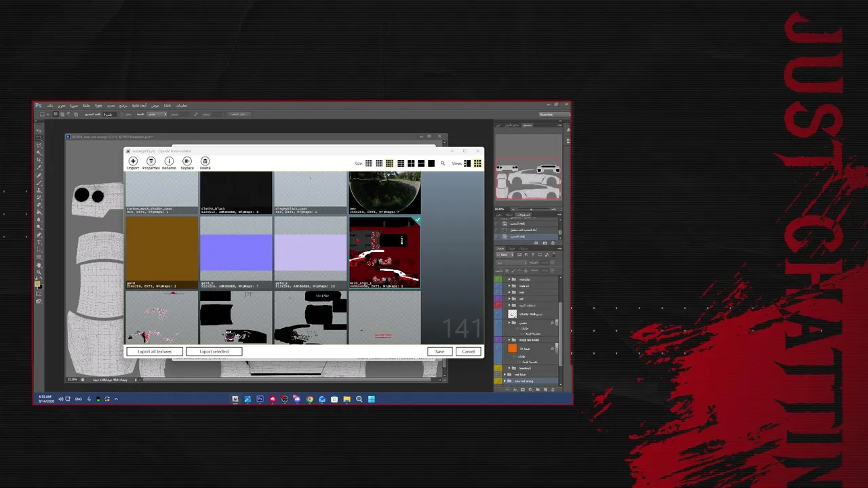Click the Import icon in OpenIV texture editor
Image resolution: width=868 pixels, height=488 pixels.
[133, 161]
